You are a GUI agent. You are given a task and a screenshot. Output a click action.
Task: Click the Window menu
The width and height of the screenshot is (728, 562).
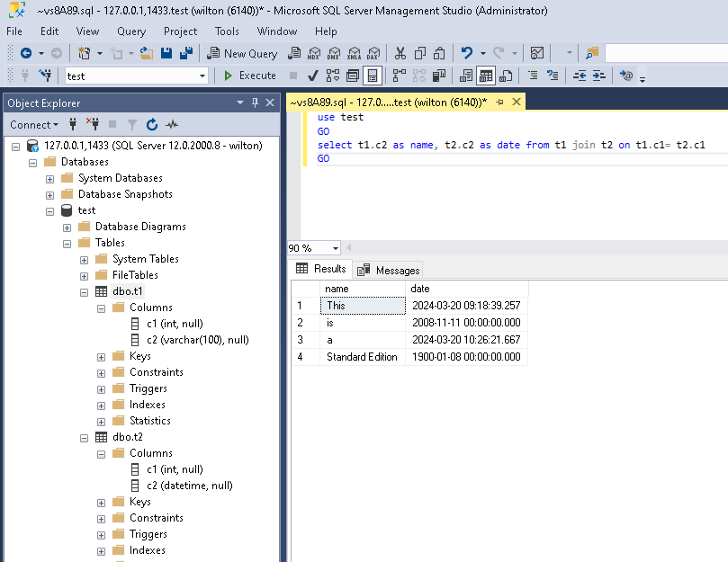pos(277,31)
